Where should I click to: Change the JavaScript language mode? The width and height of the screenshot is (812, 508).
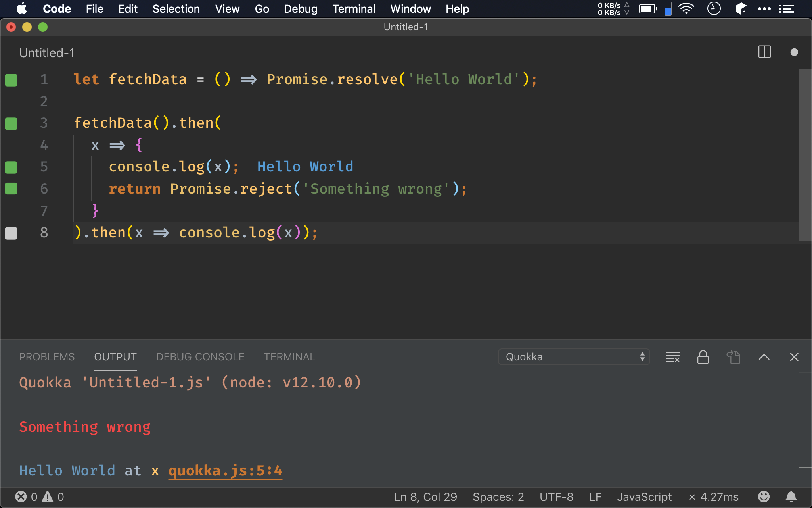point(644,497)
